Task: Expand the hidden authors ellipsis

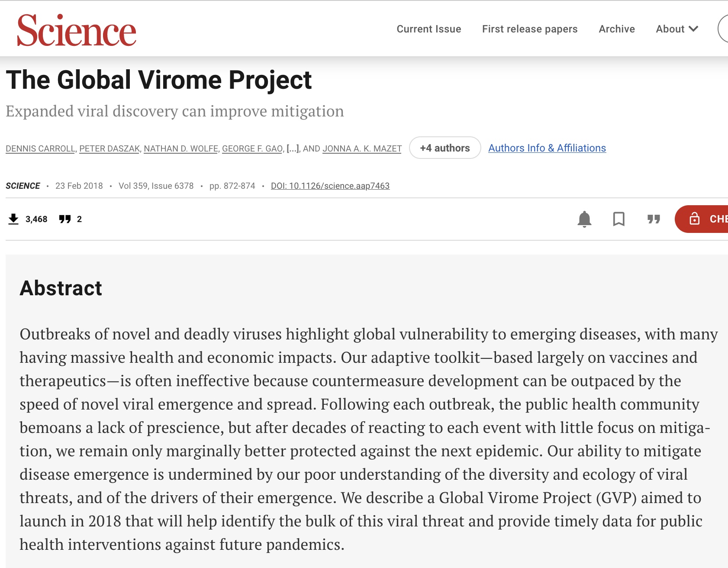Action: [293, 148]
